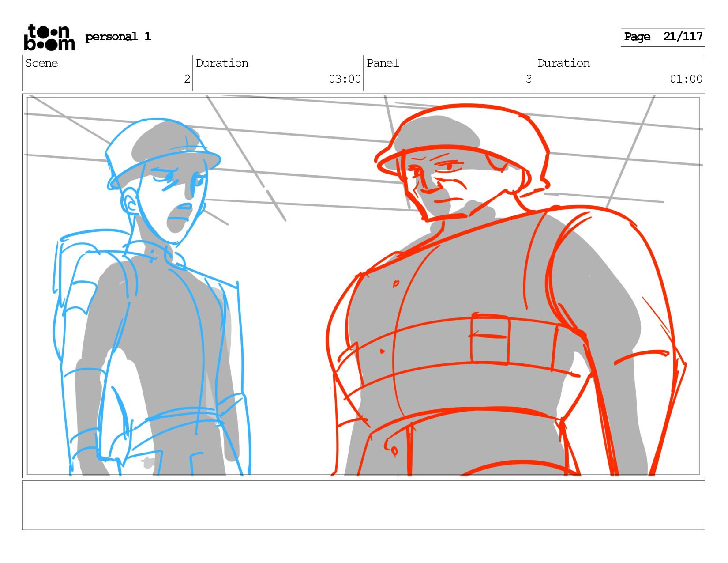The width and height of the screenshot is (728, 563).
Task: Click the Toon Boom logo
Action: pyautogui.click(x=49, y=38)
